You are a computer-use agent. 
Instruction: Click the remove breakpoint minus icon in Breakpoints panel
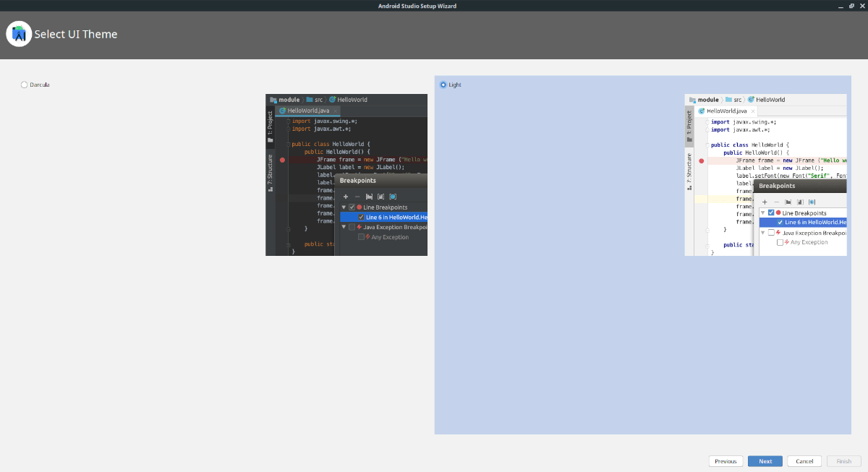[357, 197]
